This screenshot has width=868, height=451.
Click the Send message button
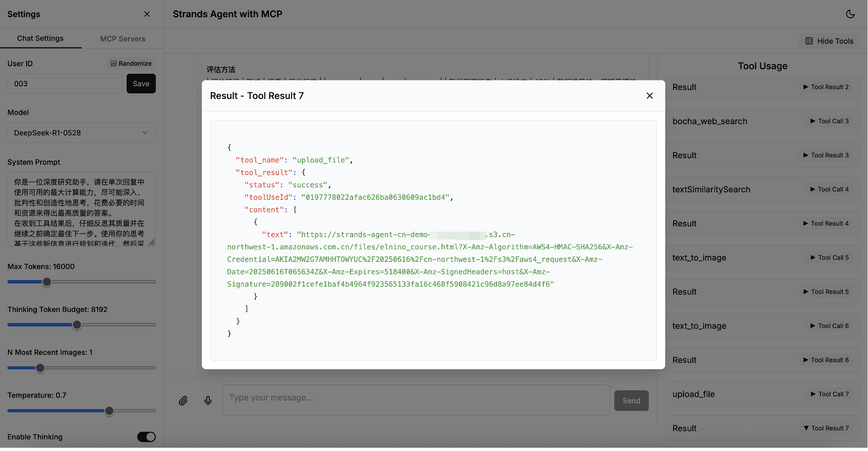[x=631, y=401]
